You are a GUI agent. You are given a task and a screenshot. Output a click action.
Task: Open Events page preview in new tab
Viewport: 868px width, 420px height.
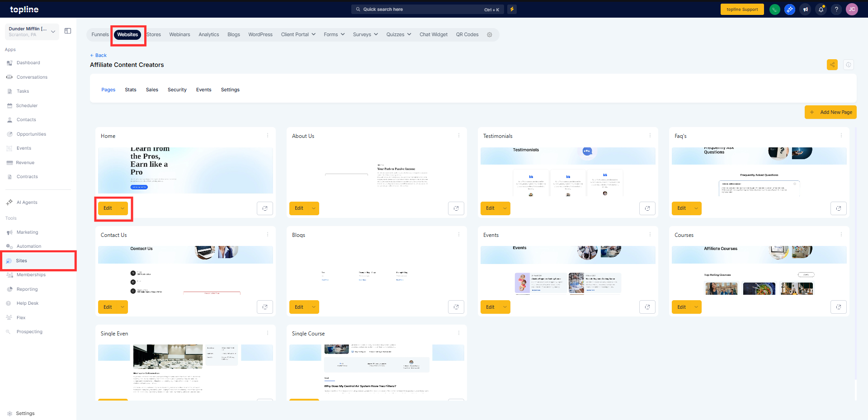point(647,307)
